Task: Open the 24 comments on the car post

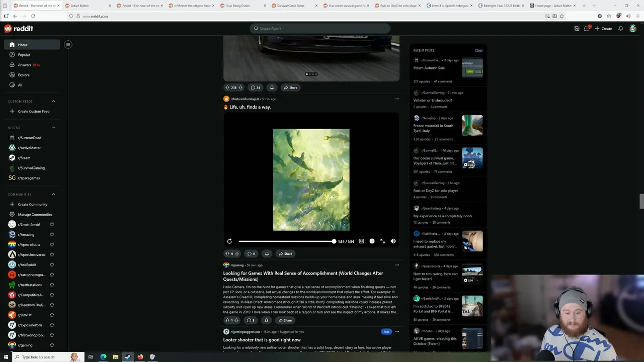Action: tap(256, 87)
